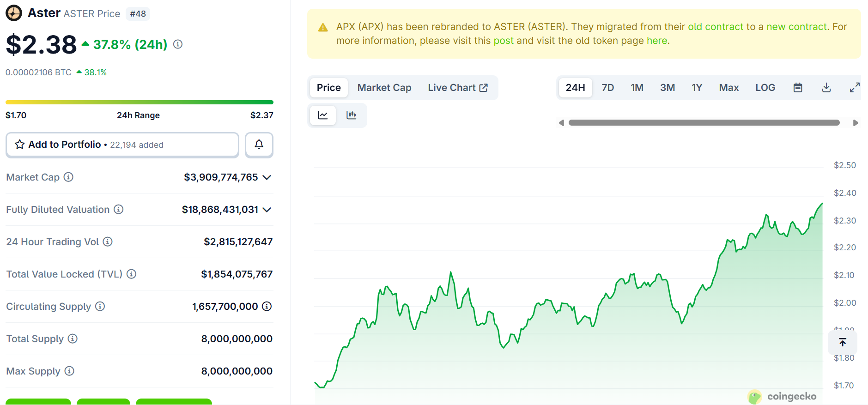
Task: Open the old contract link
Action: (716, 27)
